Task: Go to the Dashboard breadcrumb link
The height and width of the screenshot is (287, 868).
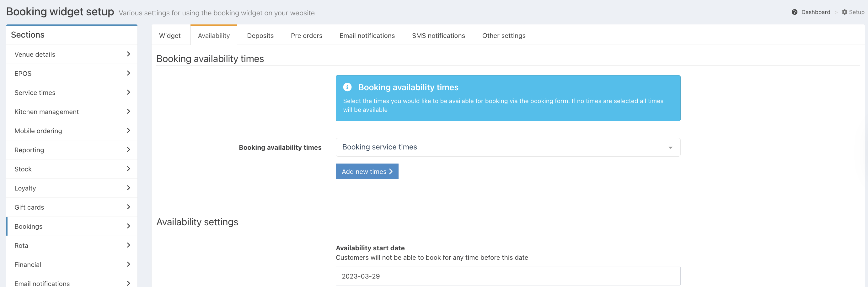Action: coord(815,12)
